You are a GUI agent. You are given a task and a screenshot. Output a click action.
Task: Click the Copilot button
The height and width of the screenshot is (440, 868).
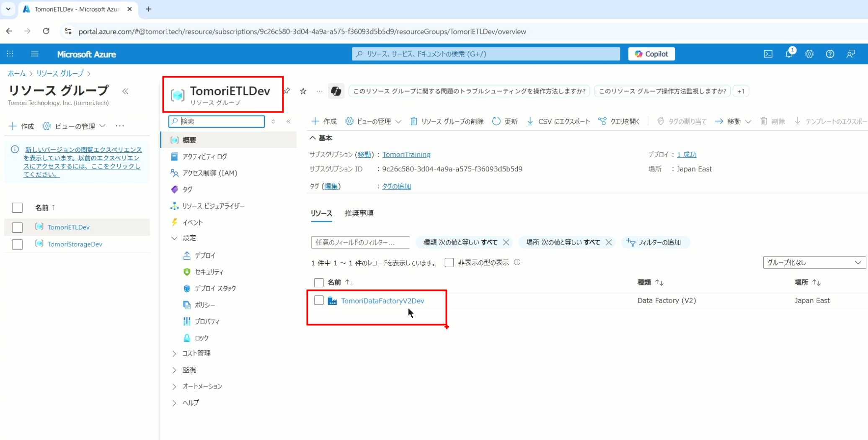click(651, 54)
